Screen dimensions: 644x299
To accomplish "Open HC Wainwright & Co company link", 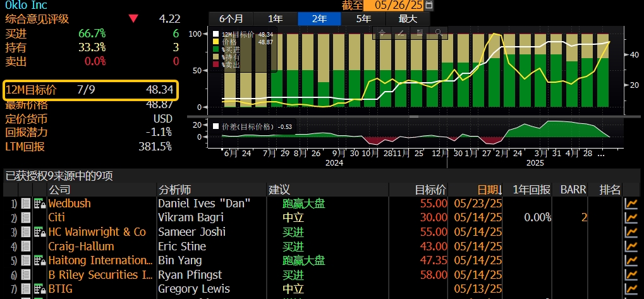I will tap(97, 232).
